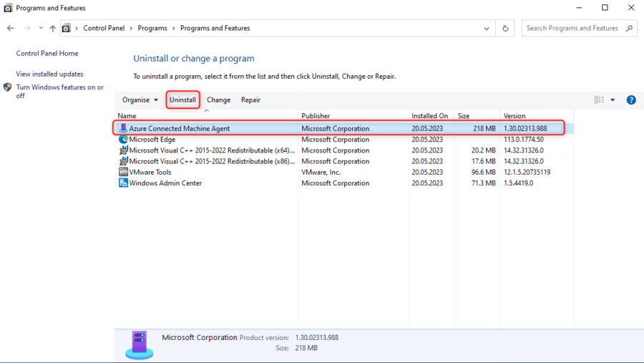Click the search magnifier icon
The width and height of the screenshot is (644, 363).
629,28
